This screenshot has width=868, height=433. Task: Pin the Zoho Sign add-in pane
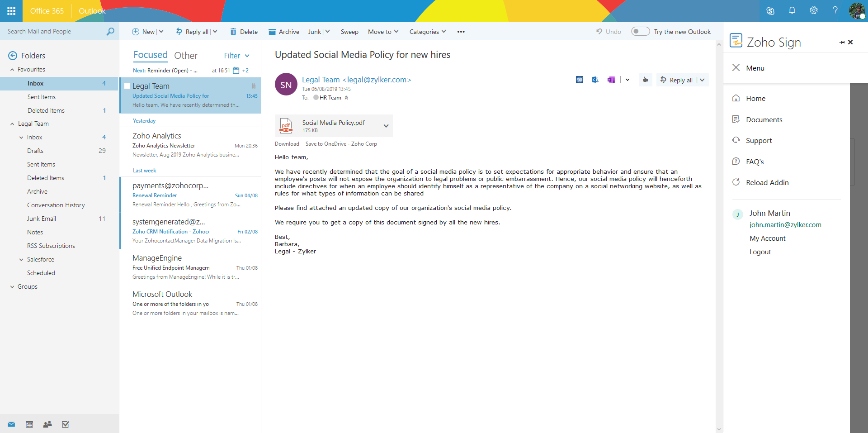[842, 43]
